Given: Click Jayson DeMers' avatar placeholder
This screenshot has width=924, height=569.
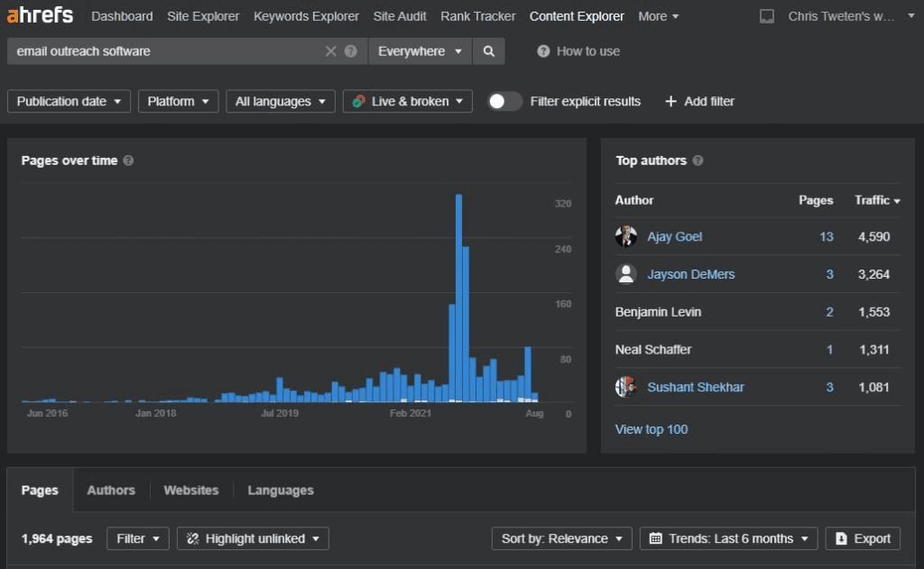Looking at the screenshot, I should (x=626, y=274).
